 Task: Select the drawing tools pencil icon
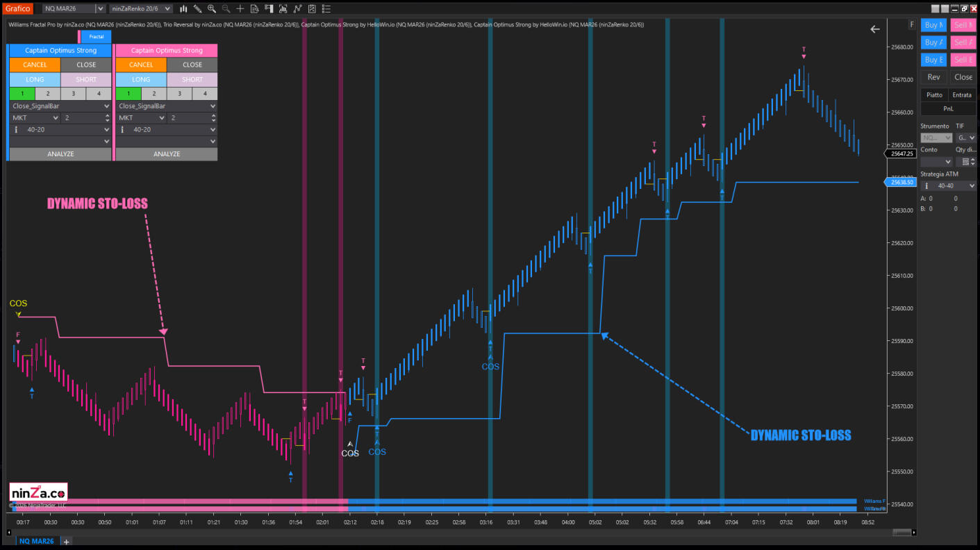tap(198, 9)
